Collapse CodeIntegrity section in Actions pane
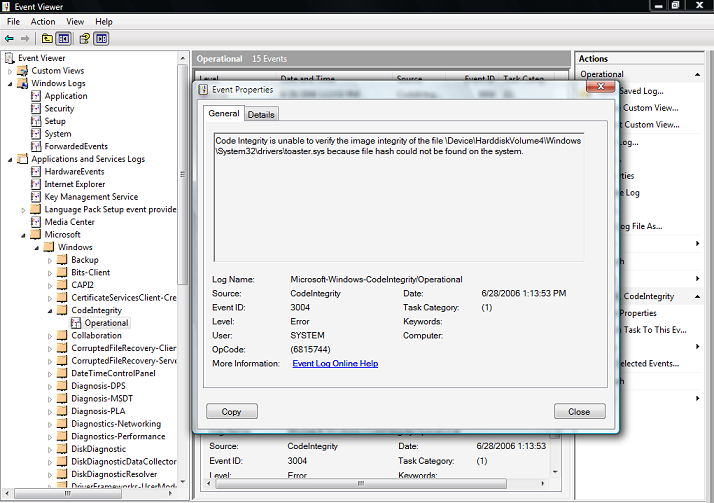This screenshot has height=503, width=714. [697, 296]
